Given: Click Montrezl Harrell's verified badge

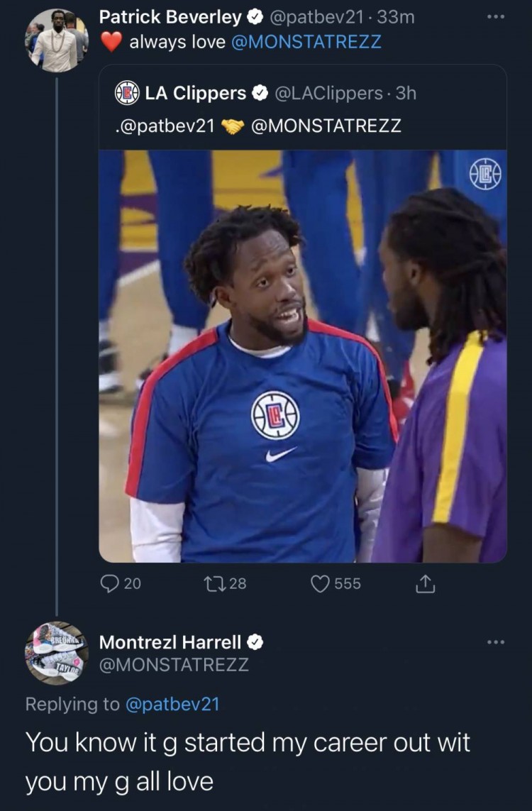Looking at the screenshot, I should coord(256,643).
